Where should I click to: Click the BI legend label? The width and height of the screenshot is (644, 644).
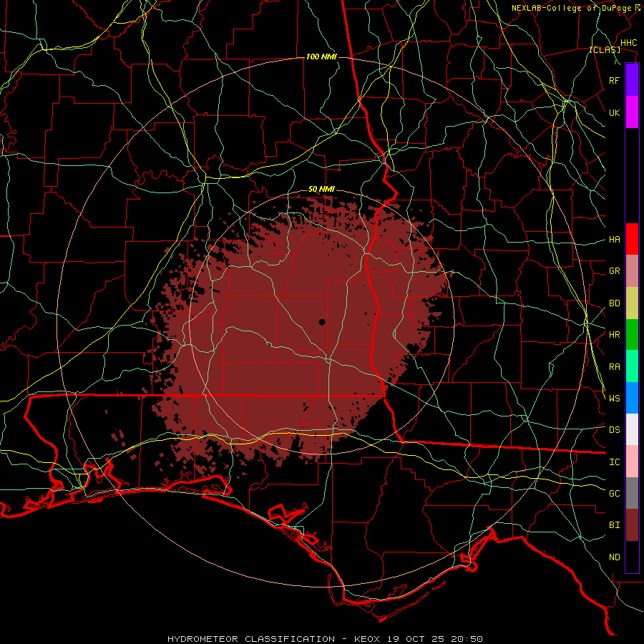(x=615, y=525)
